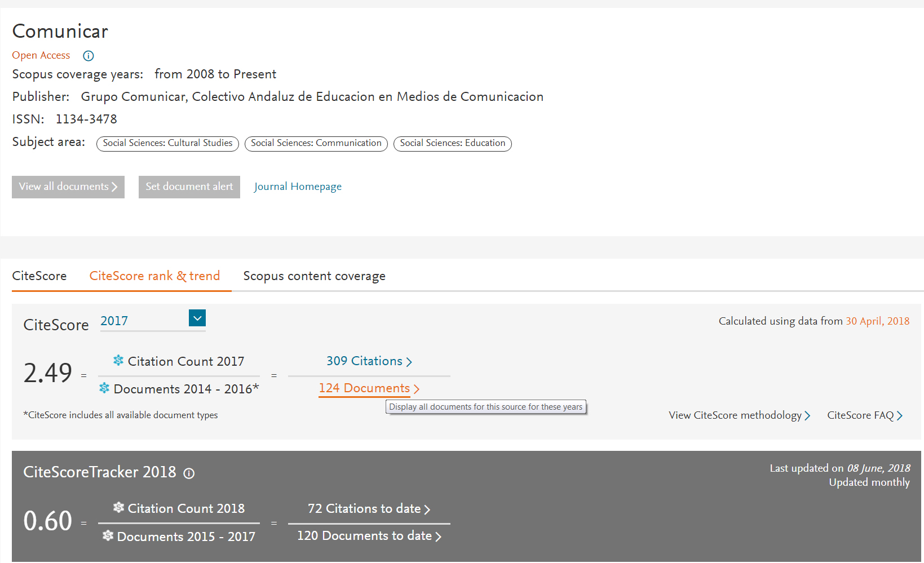Open the 309 Citations link
This screenshot has width=924, height=563.
[369, 361]
